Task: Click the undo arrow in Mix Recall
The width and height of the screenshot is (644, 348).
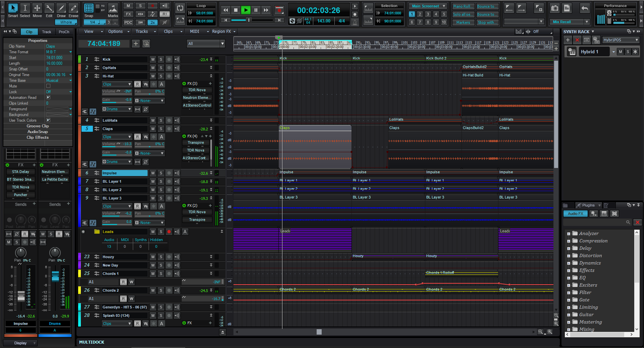Action: (x=585, y=8)
